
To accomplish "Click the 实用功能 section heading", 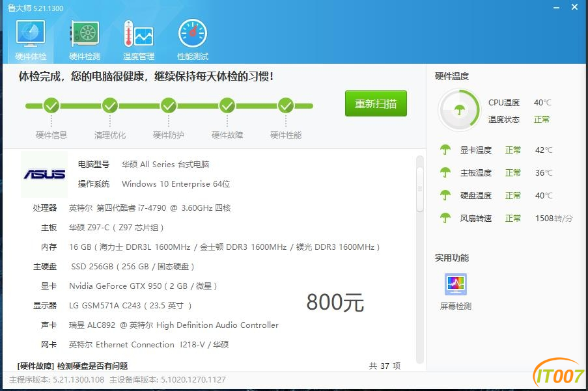I will [452, 258].
